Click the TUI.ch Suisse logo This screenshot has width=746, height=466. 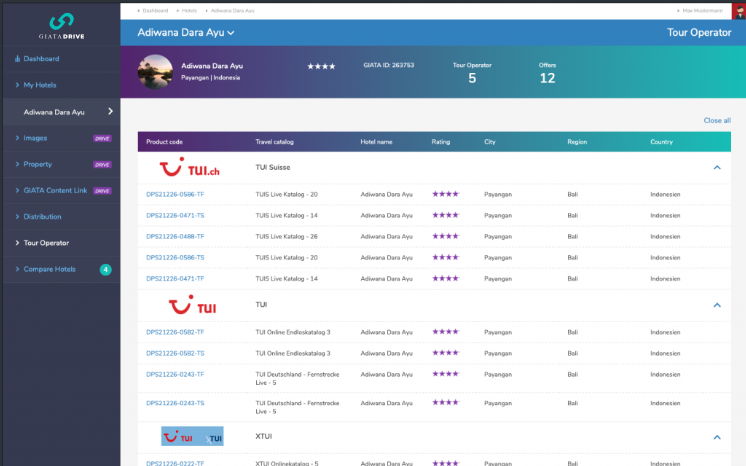pyautogui.click(x=190, y=168)
